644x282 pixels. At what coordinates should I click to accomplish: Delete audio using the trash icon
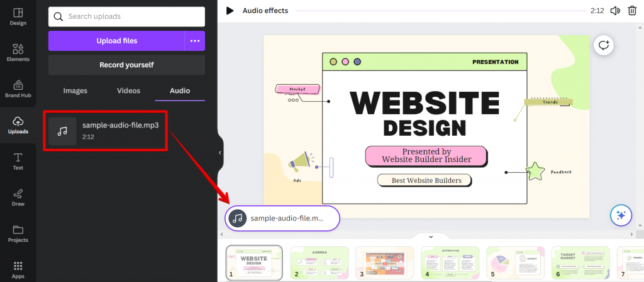click(632, 11)
